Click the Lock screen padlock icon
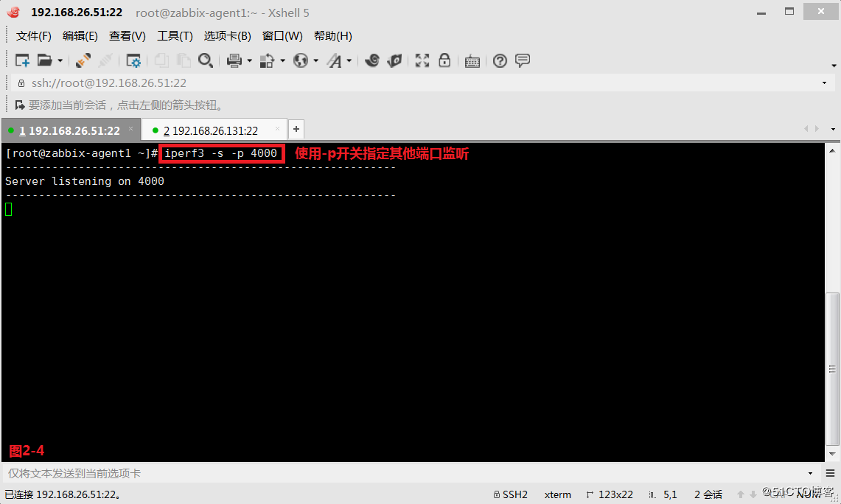This screenshot has width=841, height=504. (444, 60)
